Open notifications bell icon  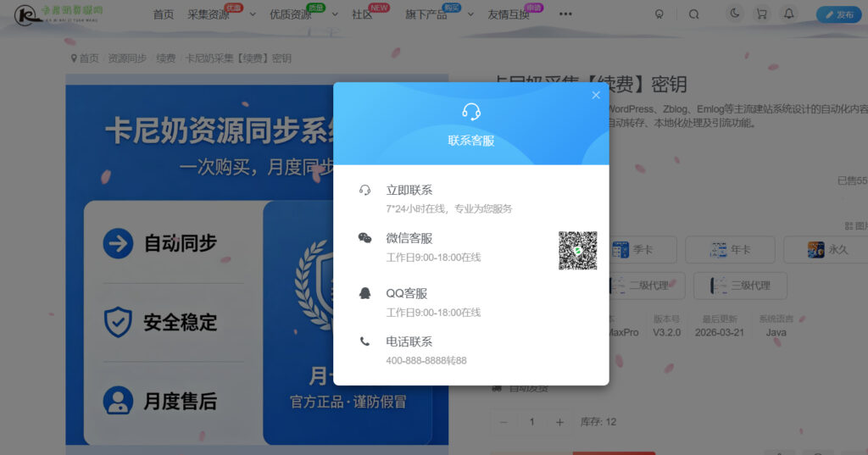pyautogui.click(x=789, y=14)
